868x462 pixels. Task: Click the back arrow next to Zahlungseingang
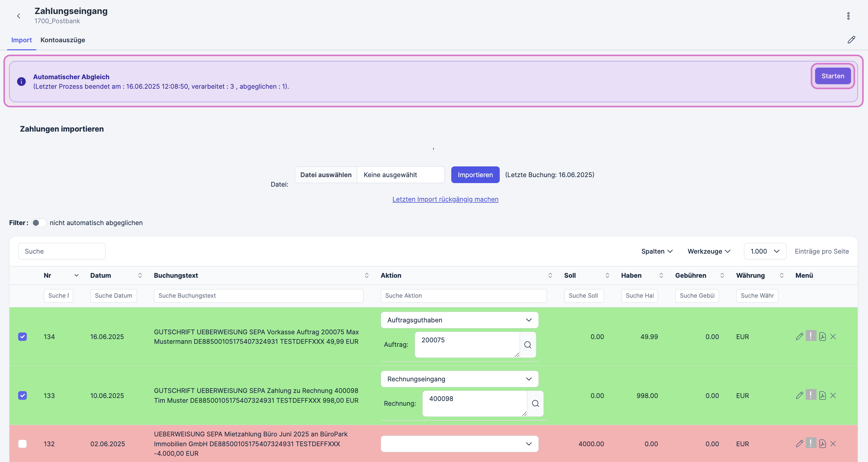pyautogui.click(x=18, y=16)
